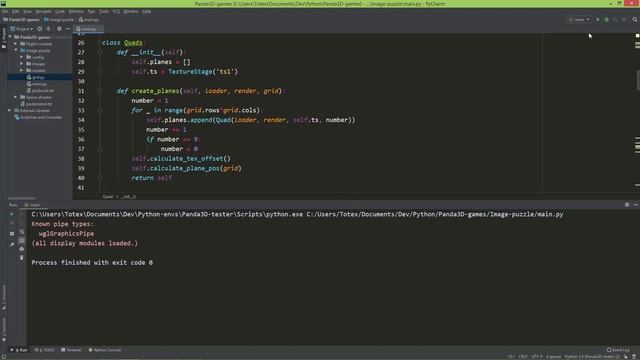Viewport: 640px width, 360px height.
Task: Expand the images folder
Action: 22,64
